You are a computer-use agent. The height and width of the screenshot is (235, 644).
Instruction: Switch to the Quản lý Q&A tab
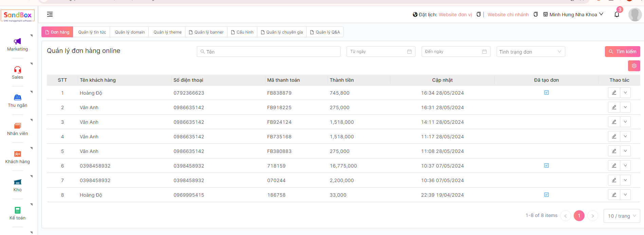325,32
